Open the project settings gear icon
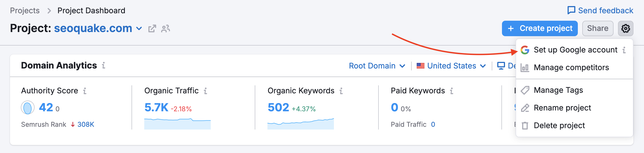This screenshot has height=153, width=644. pyautogui.click(x=625, y=28)
